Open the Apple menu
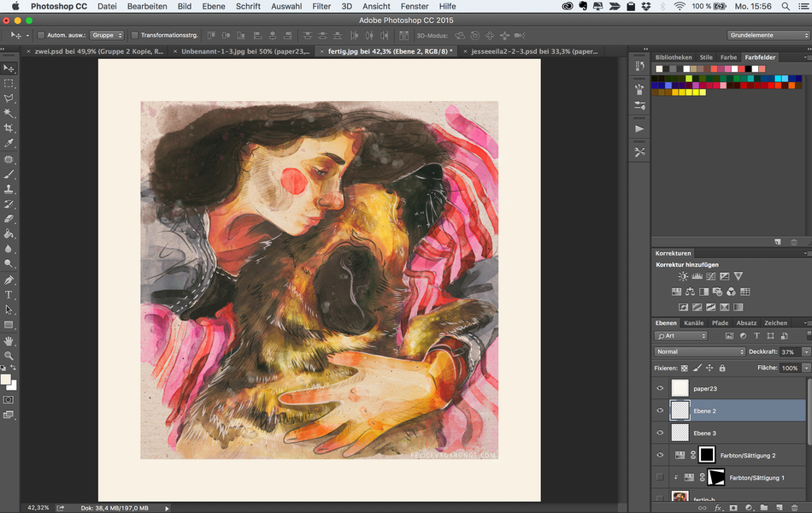 [x=15, y=6]
